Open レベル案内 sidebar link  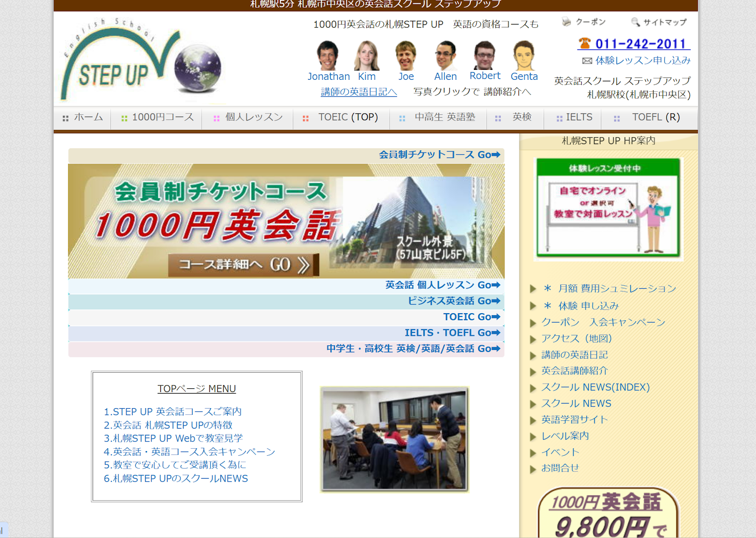click(565, 436)
